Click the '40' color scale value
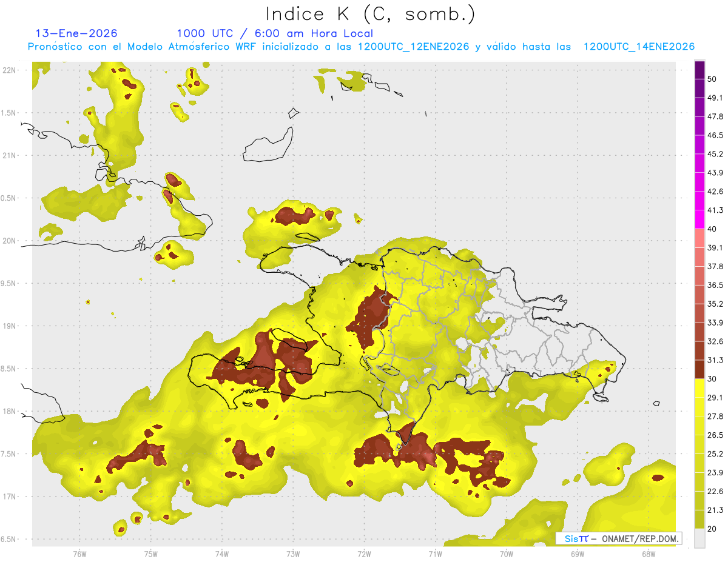 click(x=712, y=229)
